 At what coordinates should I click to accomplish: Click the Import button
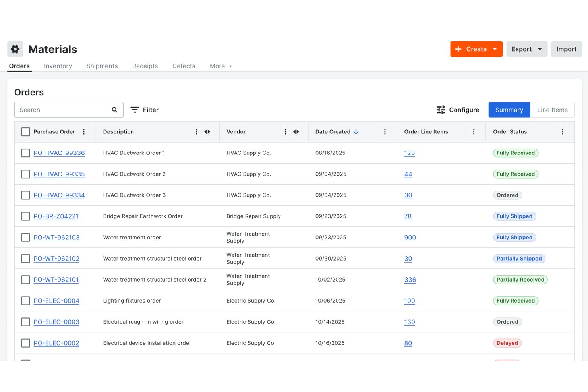(x=567, y=49)
